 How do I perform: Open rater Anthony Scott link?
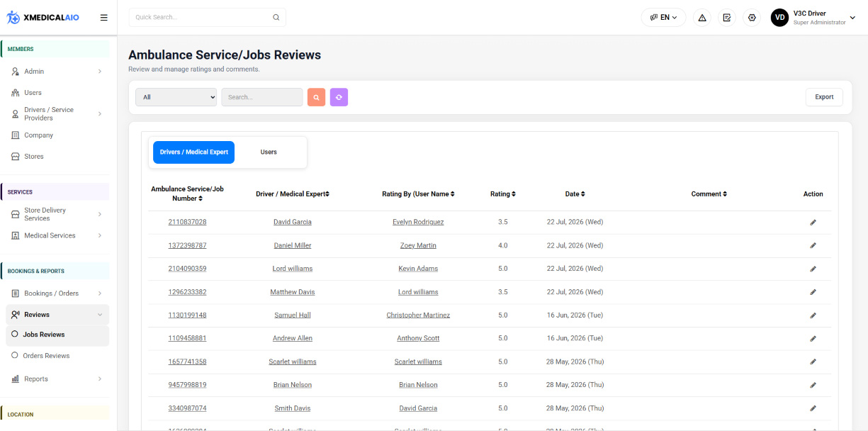pyautogui.click(x=418, y=338)
